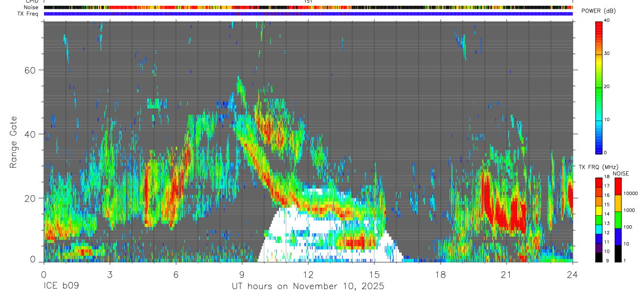The width and height of the screenshot is (644, 297).
Task: Select the green segment of the NOISE colorbar
Action: pos(617,219)
